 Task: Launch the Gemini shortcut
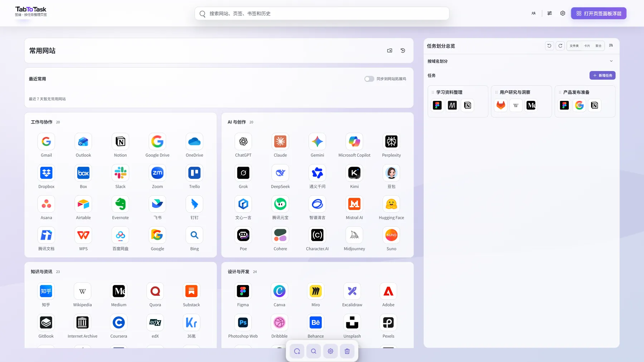(x=317, y=142)
